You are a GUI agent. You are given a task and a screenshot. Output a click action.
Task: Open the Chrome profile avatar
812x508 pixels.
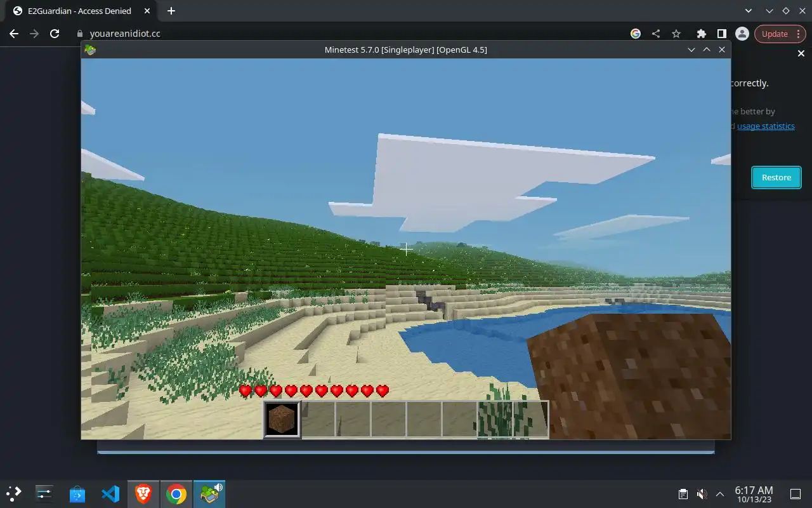742,34
